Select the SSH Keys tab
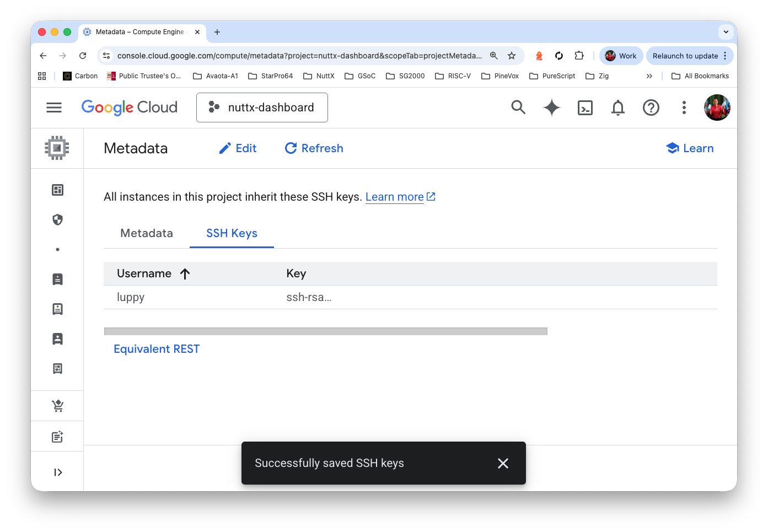The image size is (768, 532). pos(232,233)
